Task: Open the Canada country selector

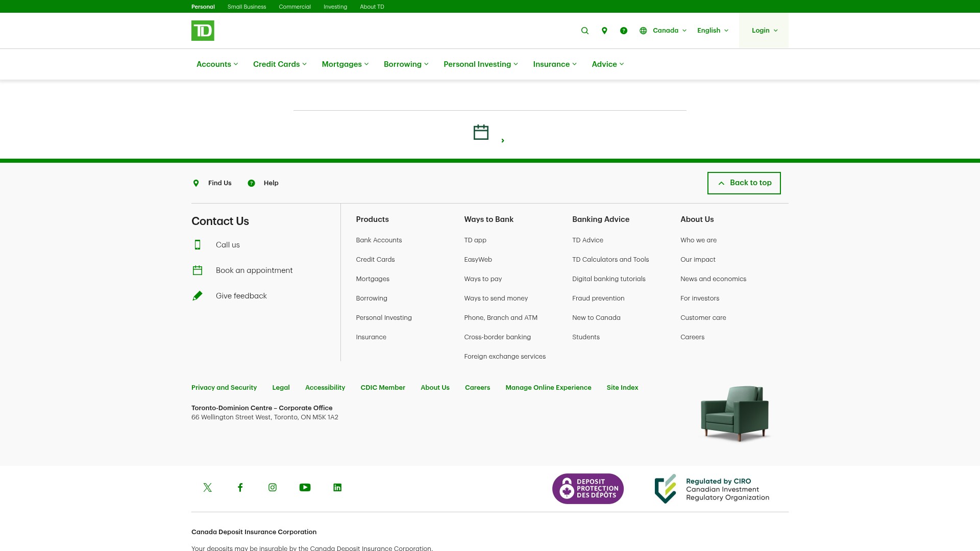Action: pyautogui.click(x=669, y=31)
